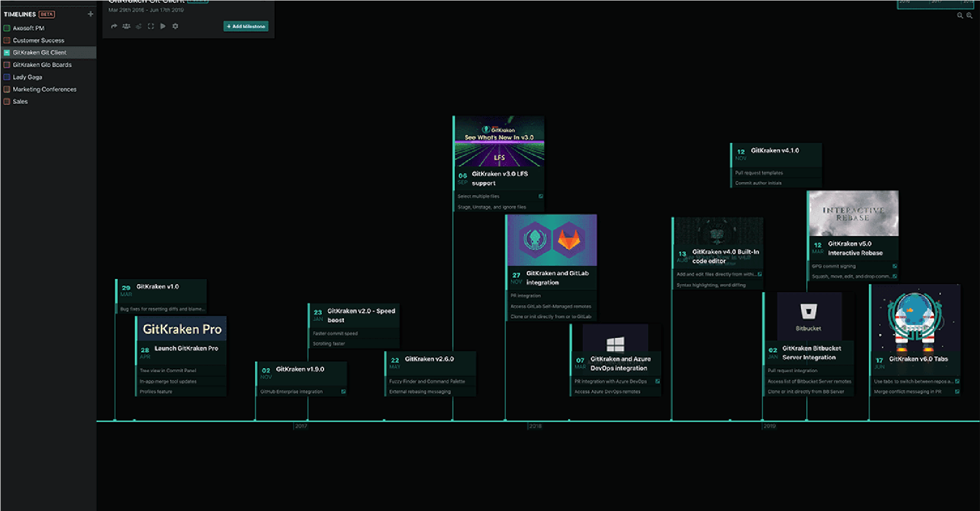
Task: Click the Interactive Rebase cover image
Action: tap(853, 214)
